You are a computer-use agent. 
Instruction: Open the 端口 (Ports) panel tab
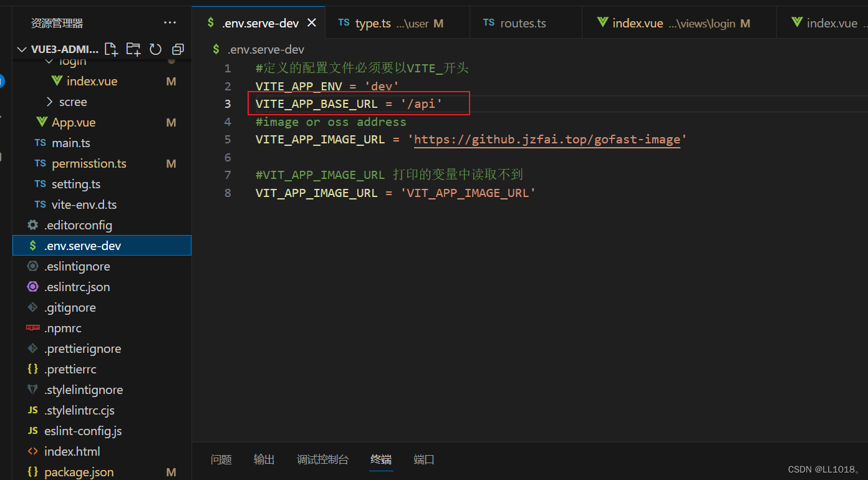[x=424, y=459]
